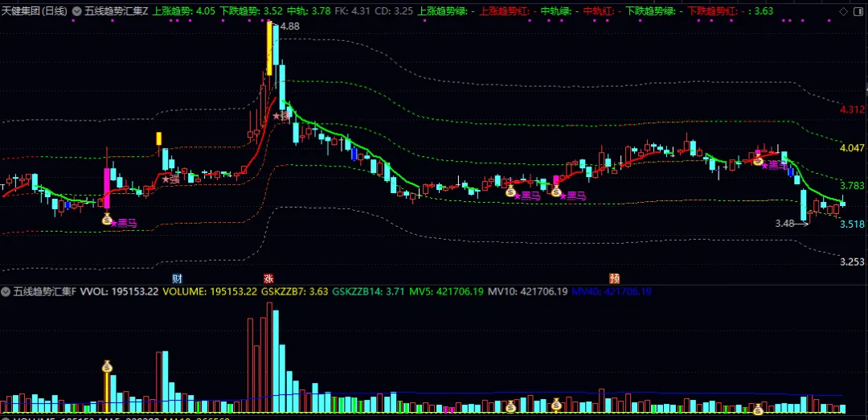Viewport: 868px width, 420px height.
Task: Open the 预 forecast event marker
Action: pyautogui.click(x=615, y=278)
